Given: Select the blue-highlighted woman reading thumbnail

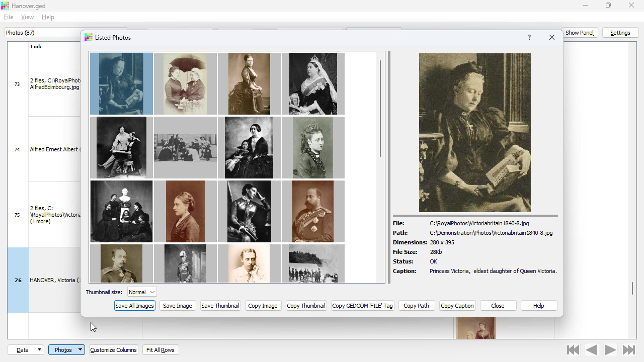Looking at the screenshot, I should coord(121,83).
